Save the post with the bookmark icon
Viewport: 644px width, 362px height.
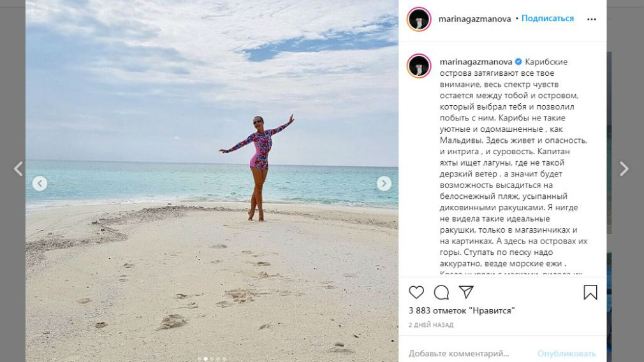click(590, 292)
